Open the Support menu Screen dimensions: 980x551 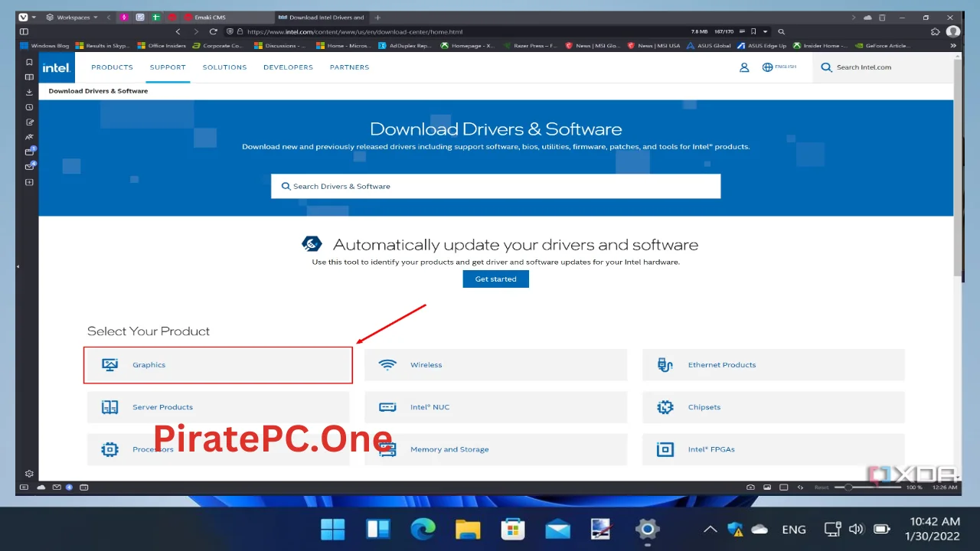[x=168, y=67]
